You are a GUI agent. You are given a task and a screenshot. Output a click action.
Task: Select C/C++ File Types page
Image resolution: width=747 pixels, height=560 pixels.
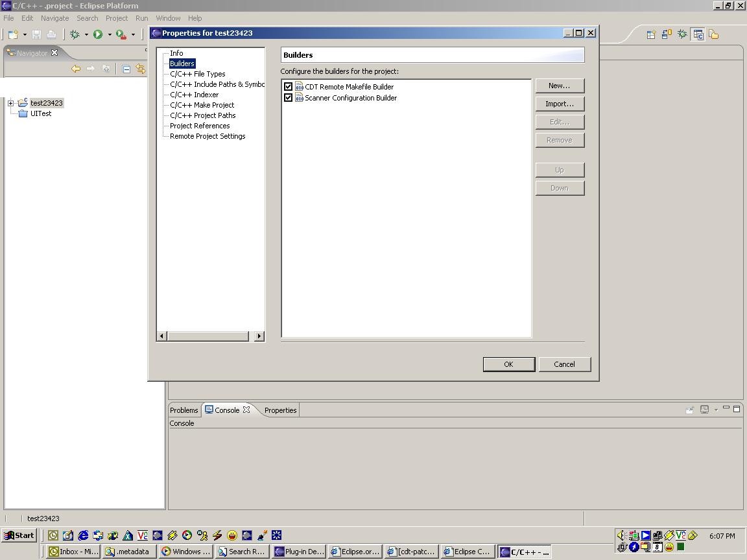[198, 74]
